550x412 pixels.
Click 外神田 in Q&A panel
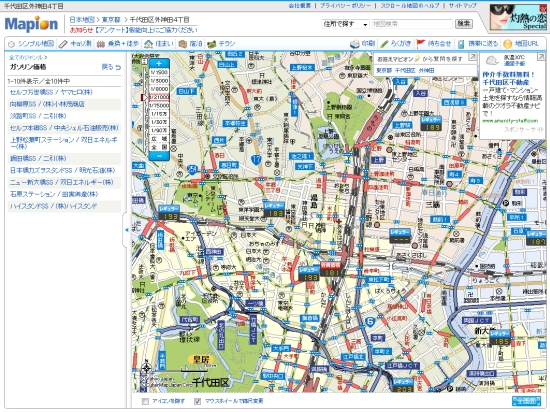click(x=427, y=70)
